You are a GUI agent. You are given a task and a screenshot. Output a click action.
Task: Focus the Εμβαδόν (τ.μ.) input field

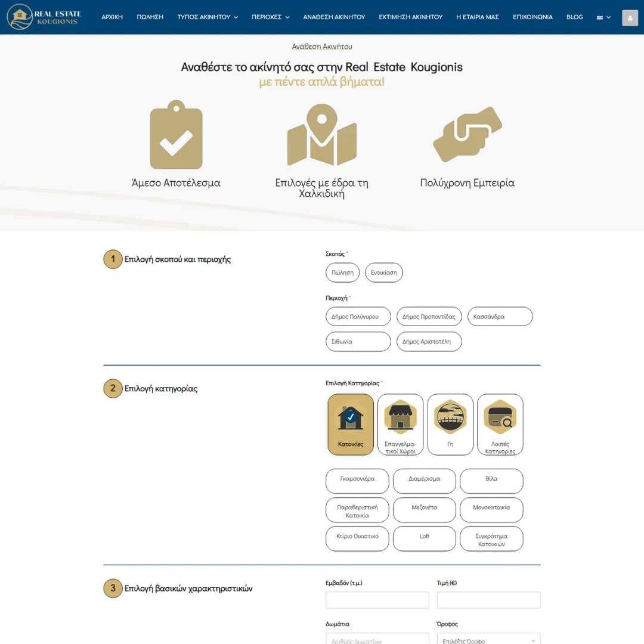pyautogui.click(x=377, y=600)
